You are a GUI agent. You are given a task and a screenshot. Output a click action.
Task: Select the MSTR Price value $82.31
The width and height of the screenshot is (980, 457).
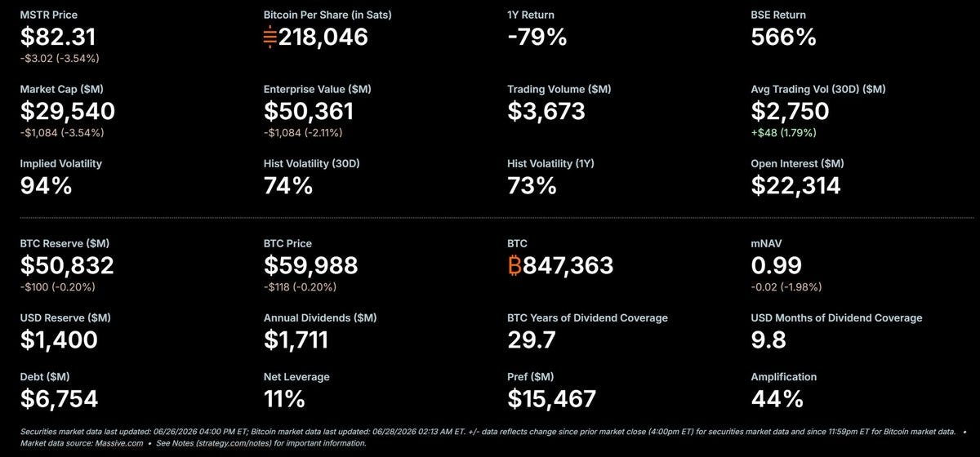coord(58,37)
